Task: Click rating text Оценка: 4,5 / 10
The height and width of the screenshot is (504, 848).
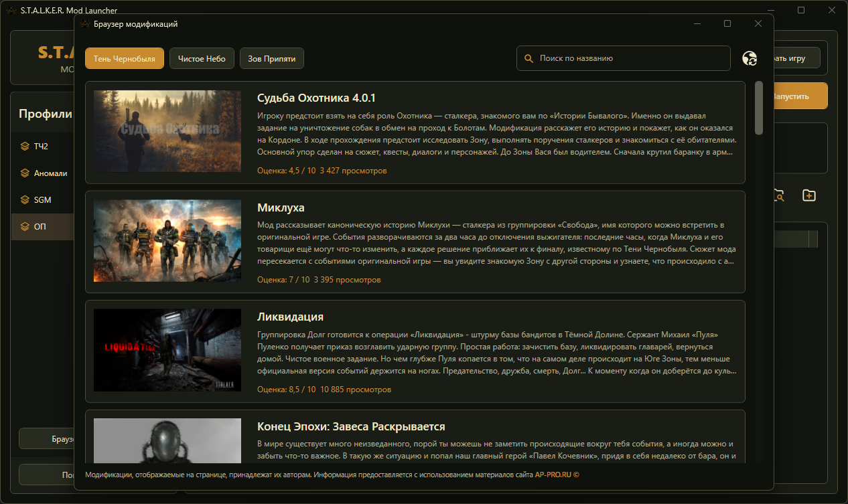Action: (286, 171)
